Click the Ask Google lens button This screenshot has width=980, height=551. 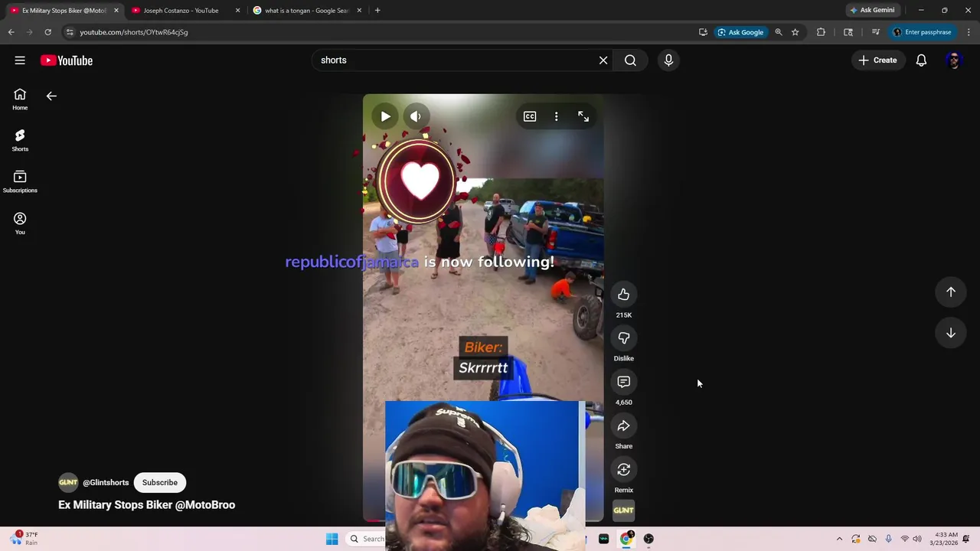click(x=740, y=32)
